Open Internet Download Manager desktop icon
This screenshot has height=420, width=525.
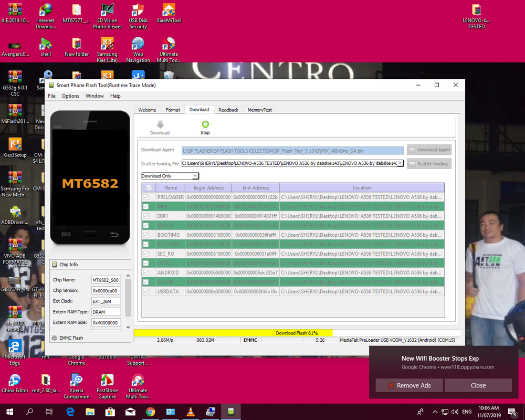coord(46,17)
